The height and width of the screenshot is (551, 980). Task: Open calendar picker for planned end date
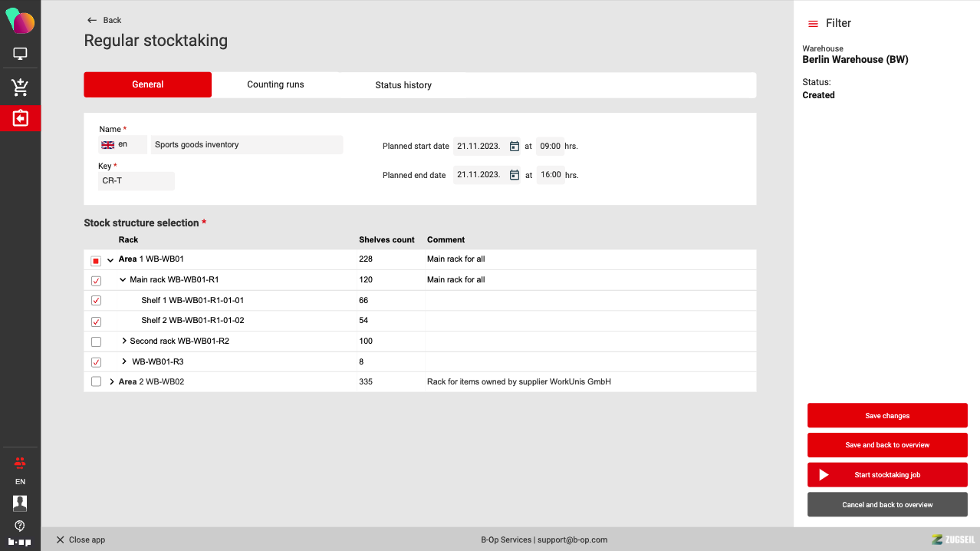(515, 175)
